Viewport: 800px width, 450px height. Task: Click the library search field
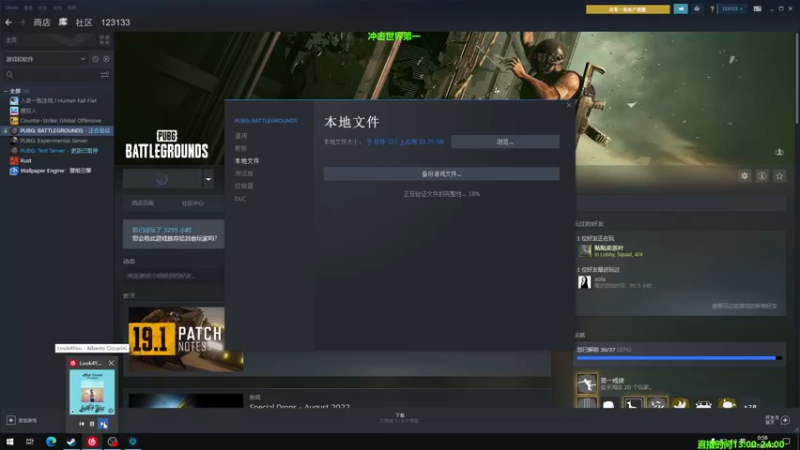pos(51,75)
